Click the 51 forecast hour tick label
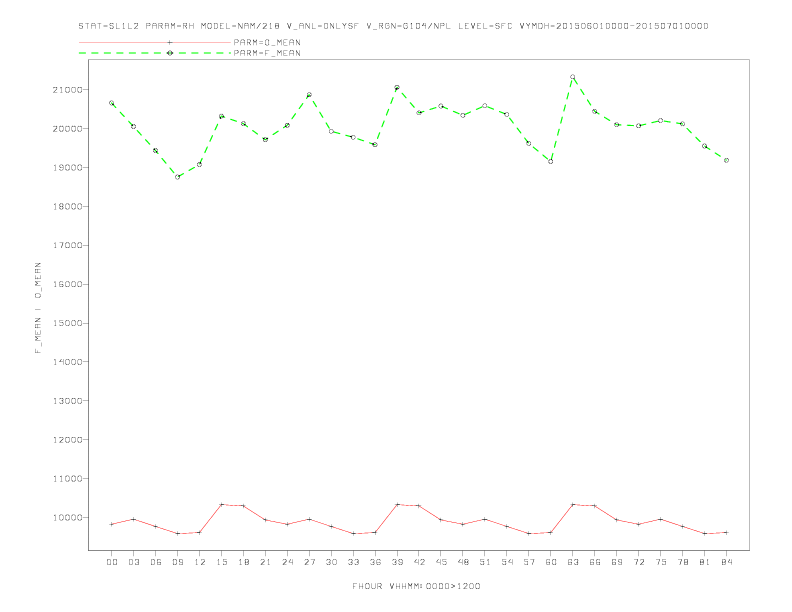The image size is (792, 612). [x=485, y=562]
